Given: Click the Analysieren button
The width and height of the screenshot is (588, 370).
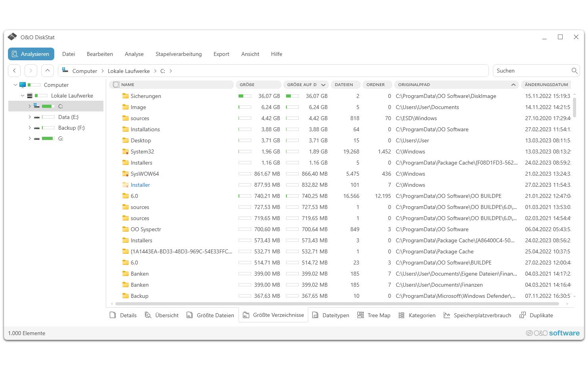Looking at the screenshot, I should [x=31, y=54].
